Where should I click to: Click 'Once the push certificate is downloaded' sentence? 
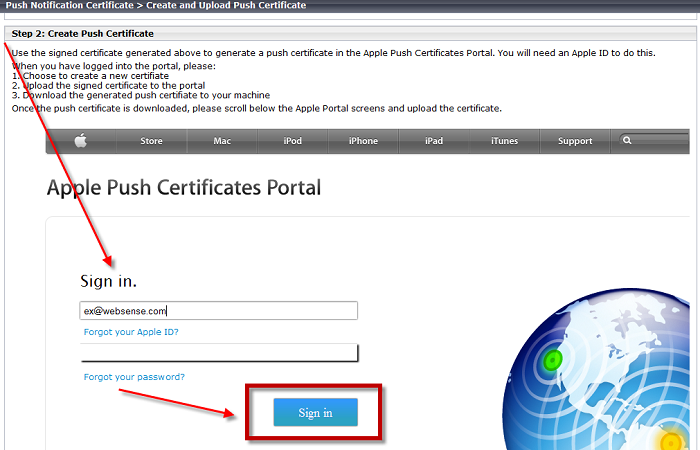(x=257, y=108)
